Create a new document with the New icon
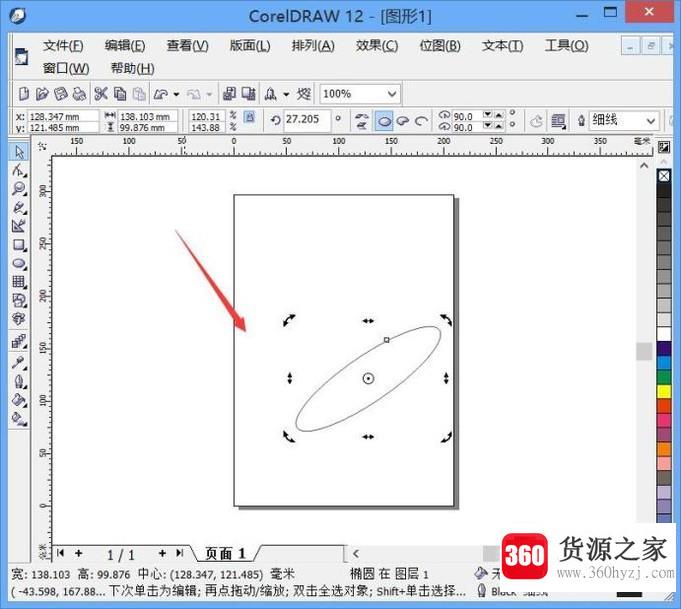Image resolution: width=681 pixels, height=609 pixels. click(24, 94)
